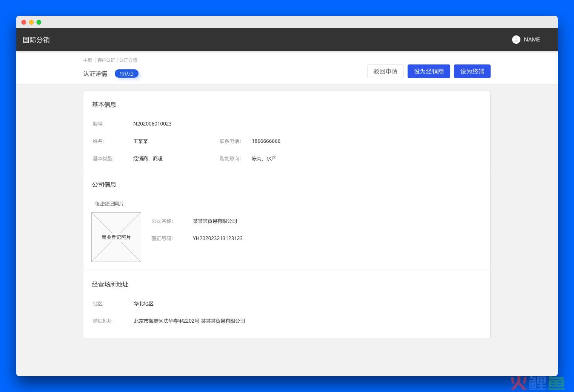Click 设为终端 button
Screen dimensions: 574x392
(472, 71)
